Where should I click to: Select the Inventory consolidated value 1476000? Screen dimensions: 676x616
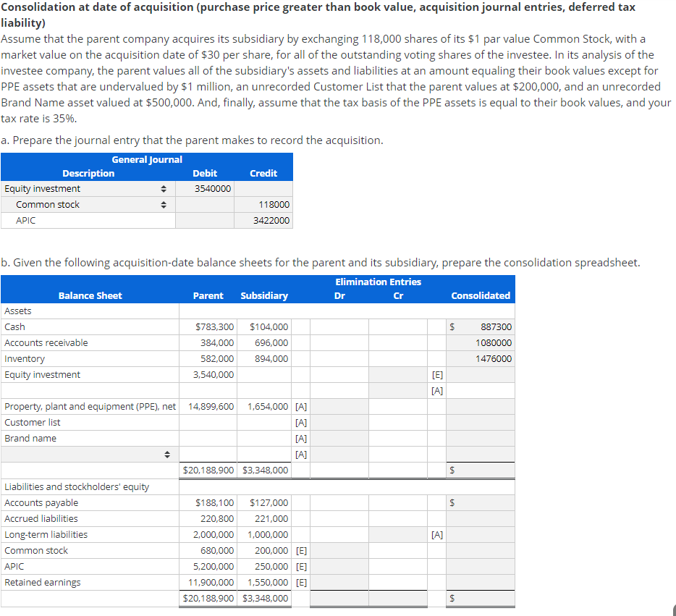(x=479, y=358)
